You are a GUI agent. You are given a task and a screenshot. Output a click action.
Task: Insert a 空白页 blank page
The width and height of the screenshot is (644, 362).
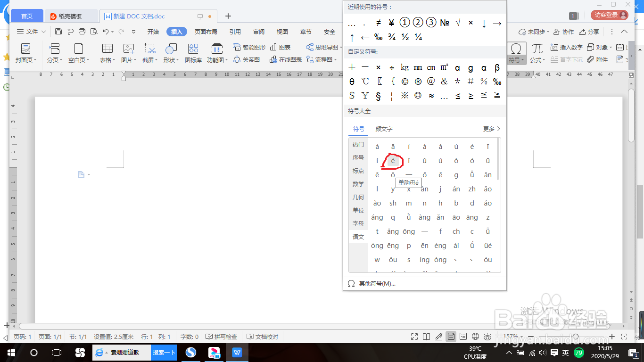[x=79, y=53]
